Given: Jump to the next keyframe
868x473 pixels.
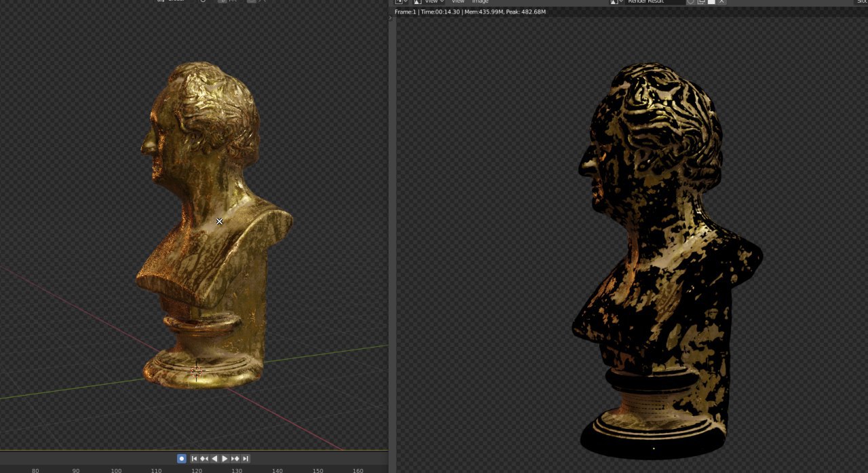Looking at the screenshot, I should [235, 459].
